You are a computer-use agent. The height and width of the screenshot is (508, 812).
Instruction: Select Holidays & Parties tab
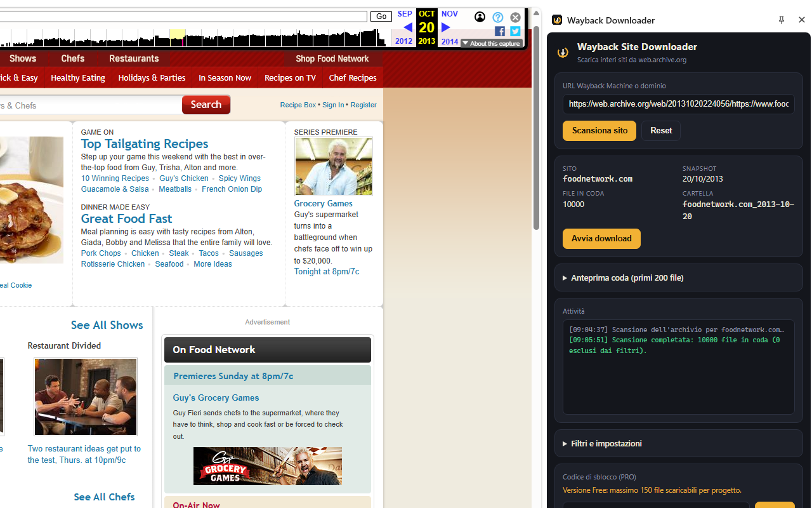(x=152, y=77)
